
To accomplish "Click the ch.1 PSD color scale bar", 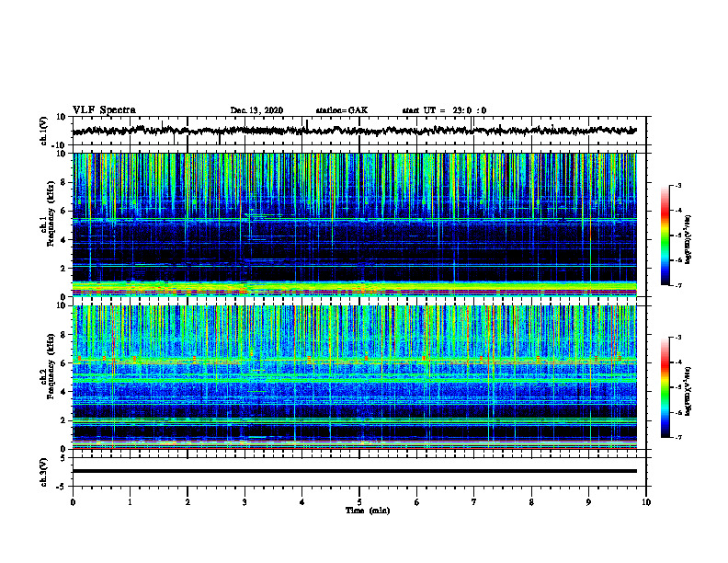I will pyautogui.click(x=665, y=236).
